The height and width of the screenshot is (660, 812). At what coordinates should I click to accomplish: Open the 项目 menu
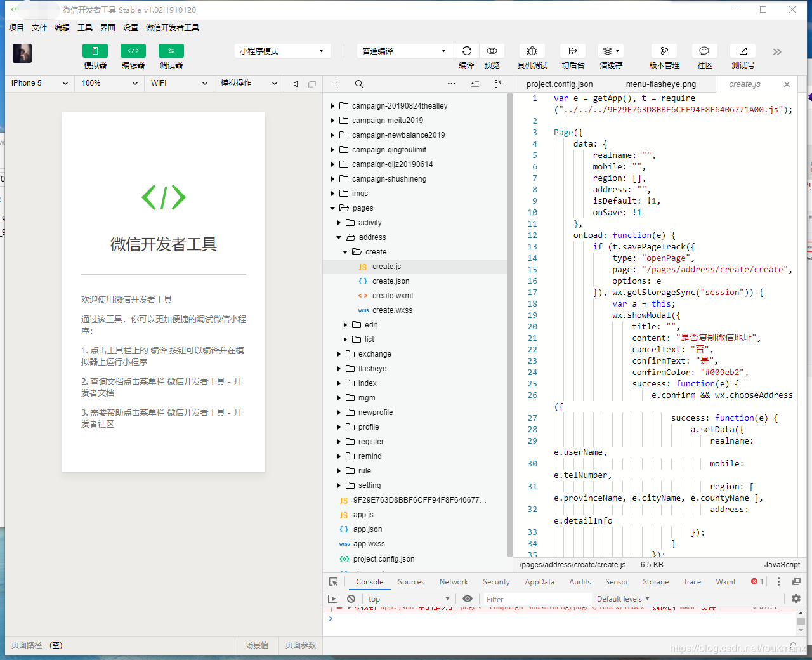16,27
